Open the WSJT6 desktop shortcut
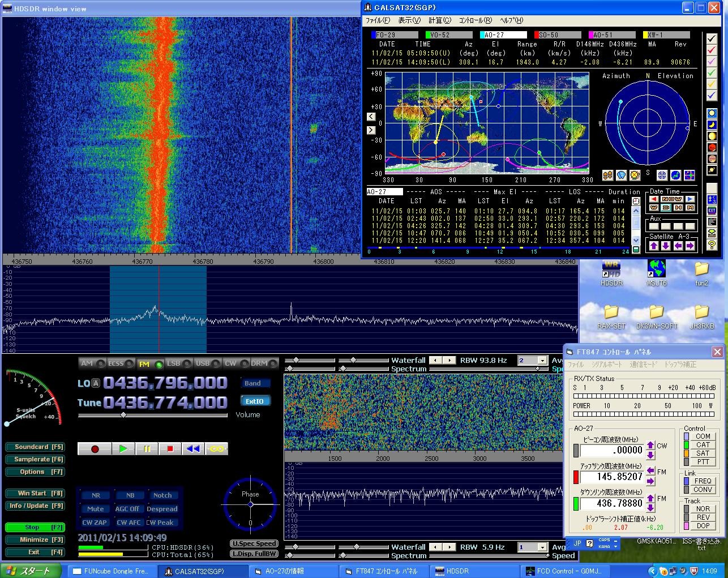This screenshot has height=578, width=728. point(657,272)
